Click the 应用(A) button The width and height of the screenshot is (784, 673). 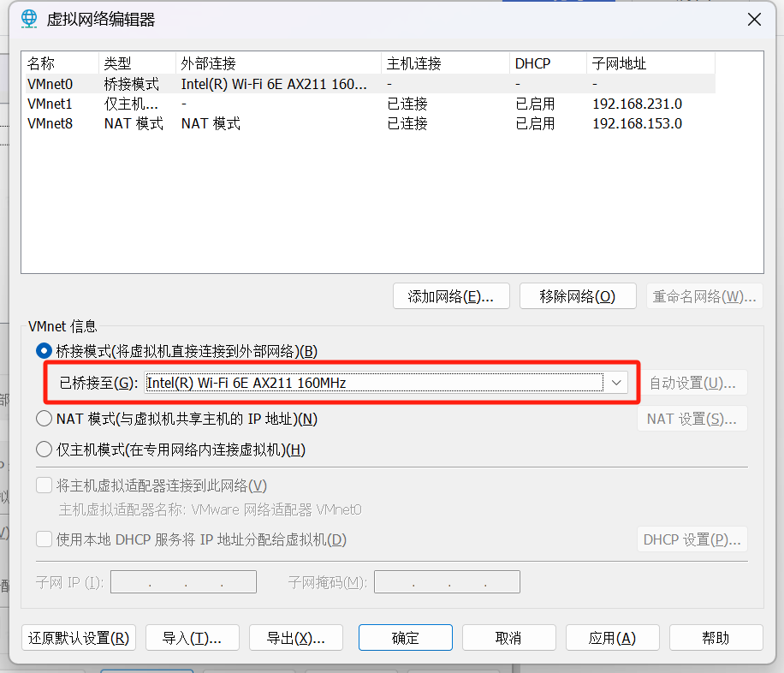click(613, 638)
